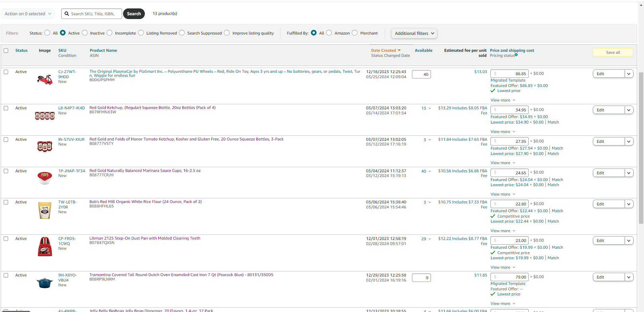The image size is (644, 312).
Task: Click the Save all button
Action: [613, 52]
